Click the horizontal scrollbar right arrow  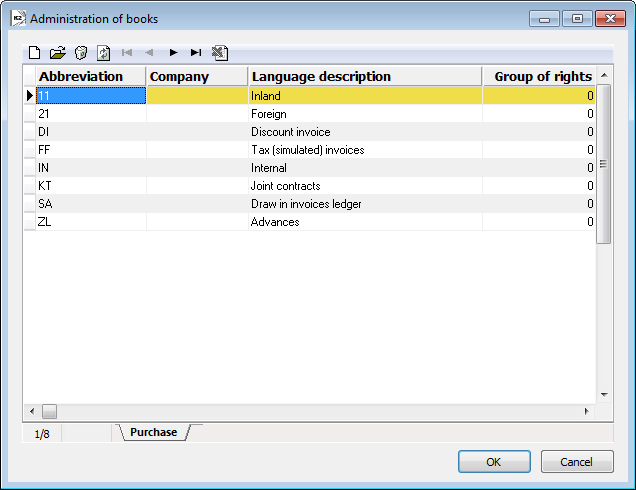[x=587, y=411]
